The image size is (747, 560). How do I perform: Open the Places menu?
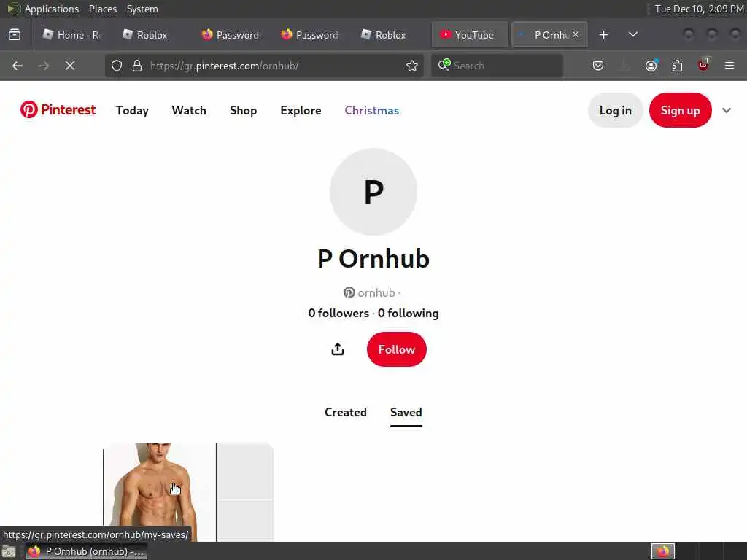[103, 9]
